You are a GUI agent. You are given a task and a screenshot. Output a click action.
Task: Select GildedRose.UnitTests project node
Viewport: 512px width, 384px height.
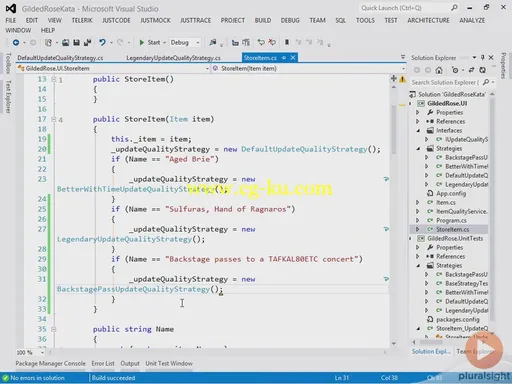pyautogui.click(x=455, y=238)
